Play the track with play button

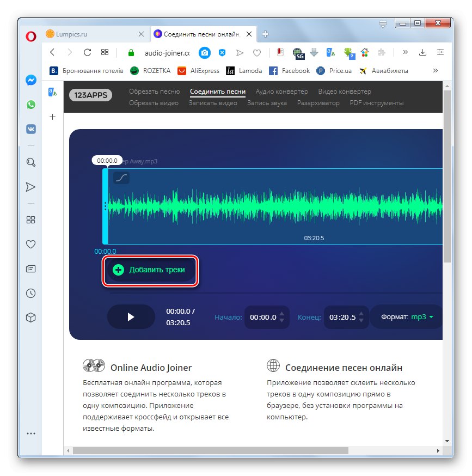131,317
